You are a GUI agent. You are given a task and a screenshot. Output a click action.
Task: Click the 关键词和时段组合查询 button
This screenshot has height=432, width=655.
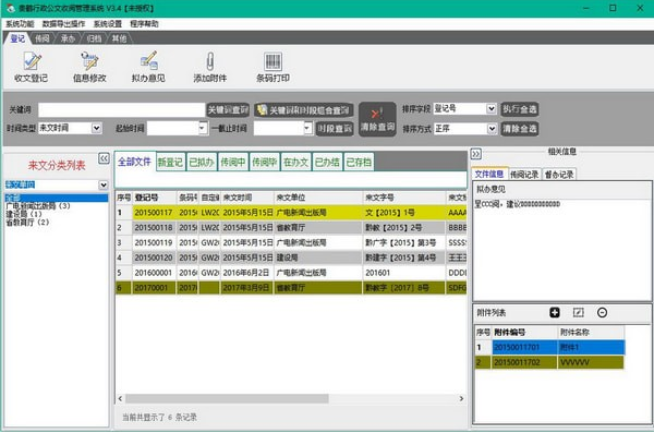(x=304, y=110)
